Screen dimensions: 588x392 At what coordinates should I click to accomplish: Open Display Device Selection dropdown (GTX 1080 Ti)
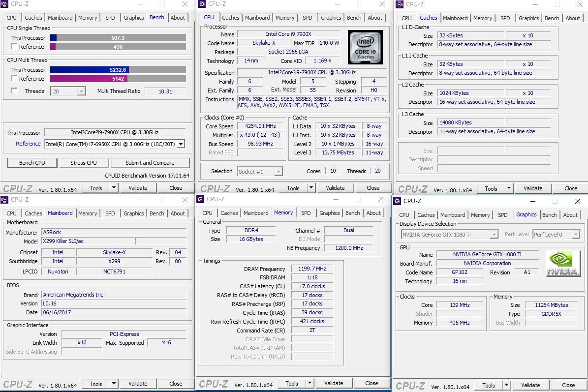tap(494, 235)
